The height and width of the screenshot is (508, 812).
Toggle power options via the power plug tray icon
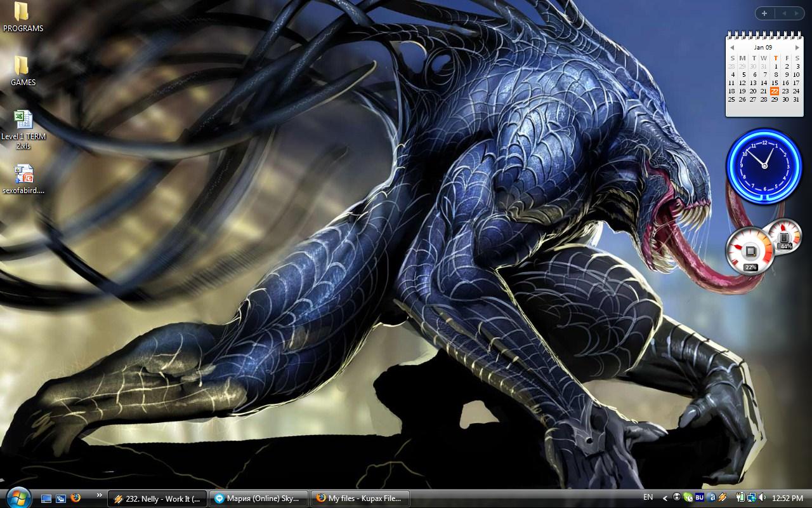tap(740, 498)
